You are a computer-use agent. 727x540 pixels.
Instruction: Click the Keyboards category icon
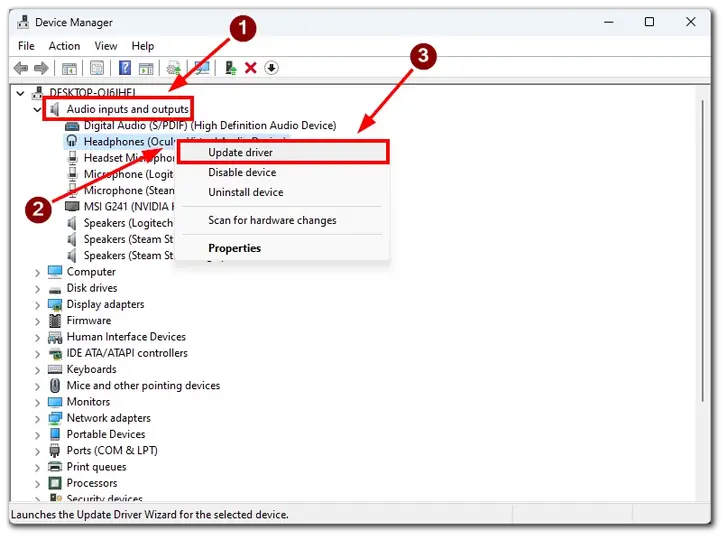point(55,369)
